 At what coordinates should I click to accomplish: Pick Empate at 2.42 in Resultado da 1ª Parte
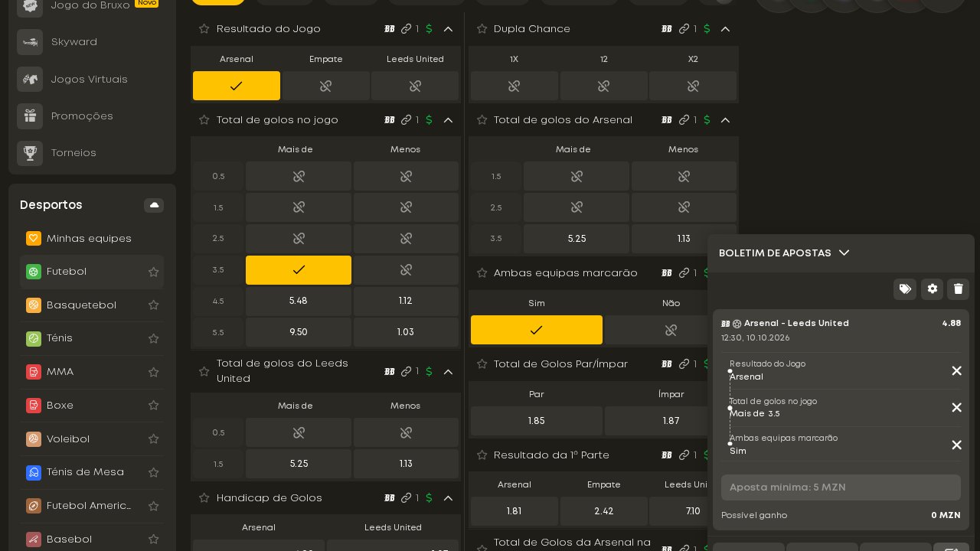point(603,511)
